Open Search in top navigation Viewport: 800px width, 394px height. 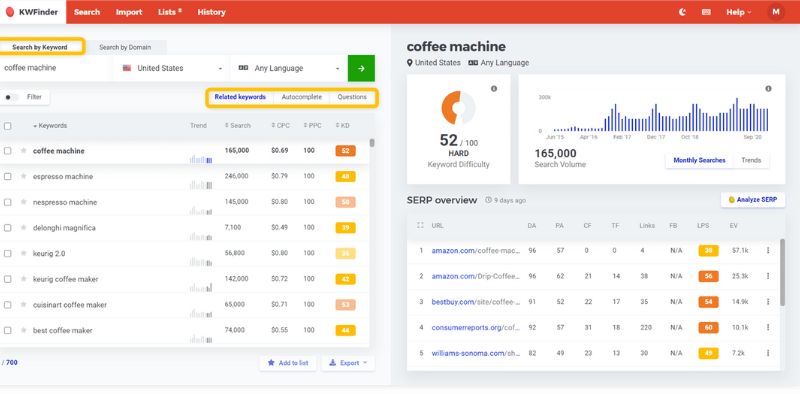(x=87, y=12)
